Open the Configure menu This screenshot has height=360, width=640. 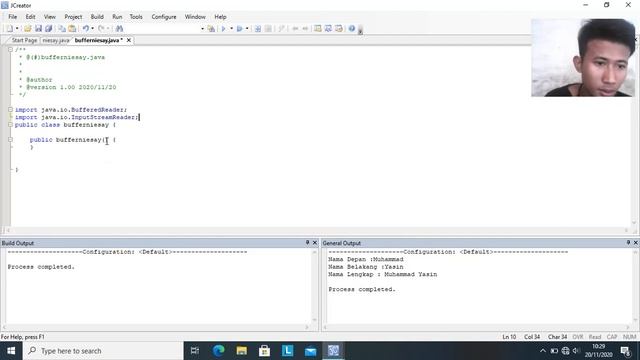coord(164,17)
